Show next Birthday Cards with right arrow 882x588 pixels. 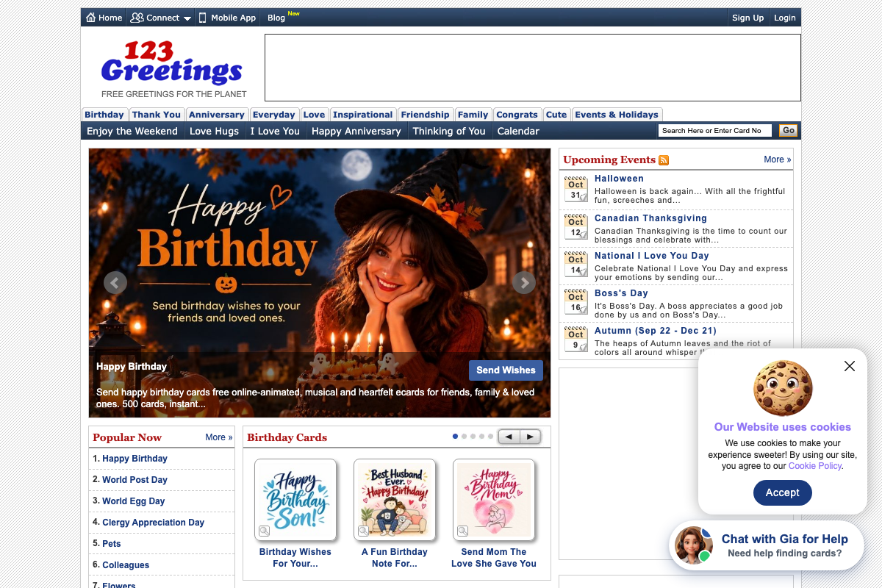530,437
